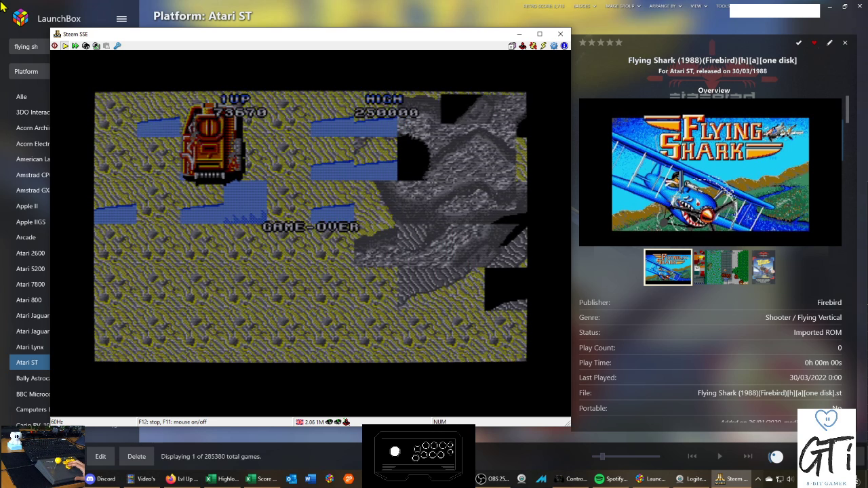This screenshot has height=488, width=868.
Task: Open the View menu in LaunchBox
Action: (x=698, y=6)
